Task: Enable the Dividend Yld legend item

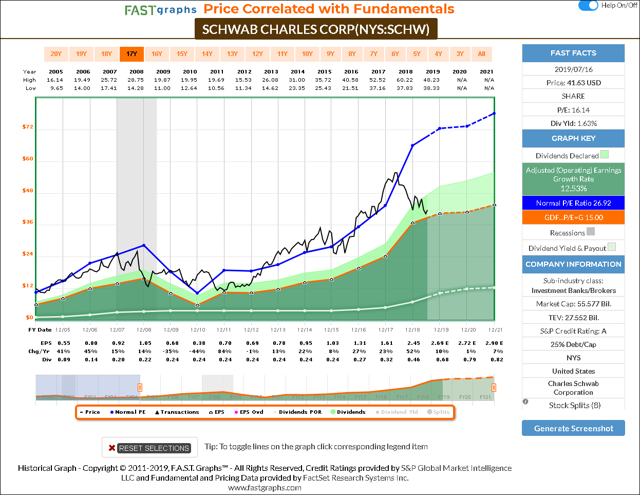Action: 397,412
